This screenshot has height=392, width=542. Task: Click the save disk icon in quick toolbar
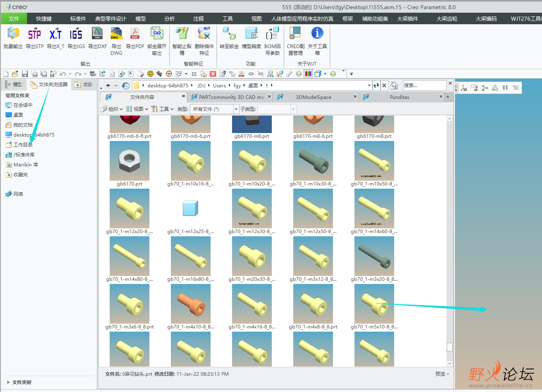pyautogui.click(x=25, y=74)
